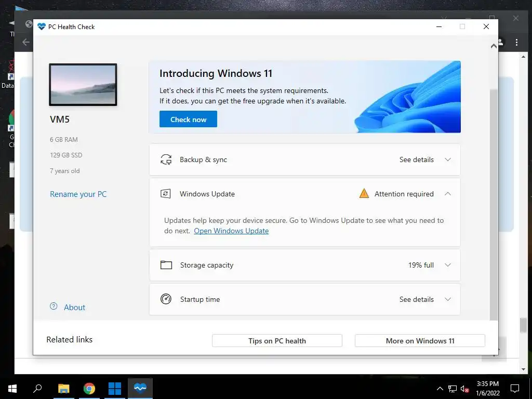This screenshot has width=532, height=399.
Task: Click the 129 GB SSD text
Action: click(66, 155)
